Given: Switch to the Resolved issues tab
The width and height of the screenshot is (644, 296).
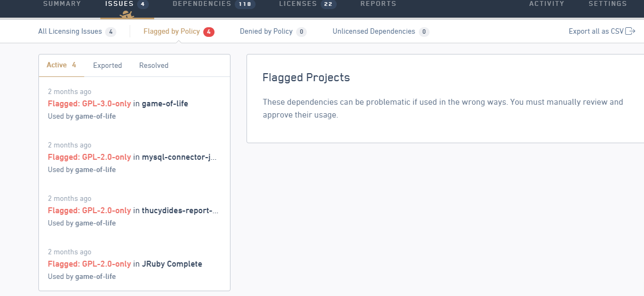Looking at the screenshot, I should pyautogui.click(x=154, y=65).
